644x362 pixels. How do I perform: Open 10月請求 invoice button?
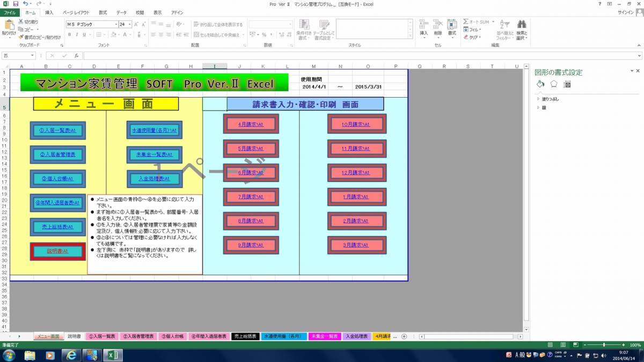pos(356,124)
